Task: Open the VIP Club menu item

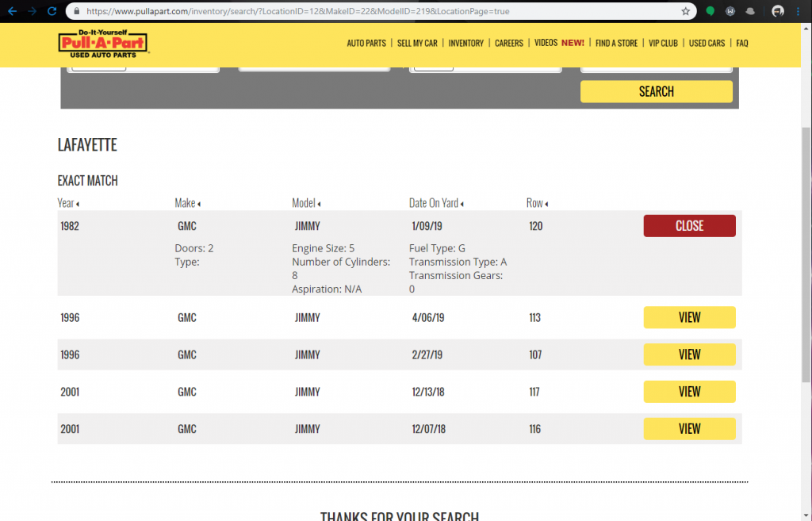Action: tap(663, 43)
